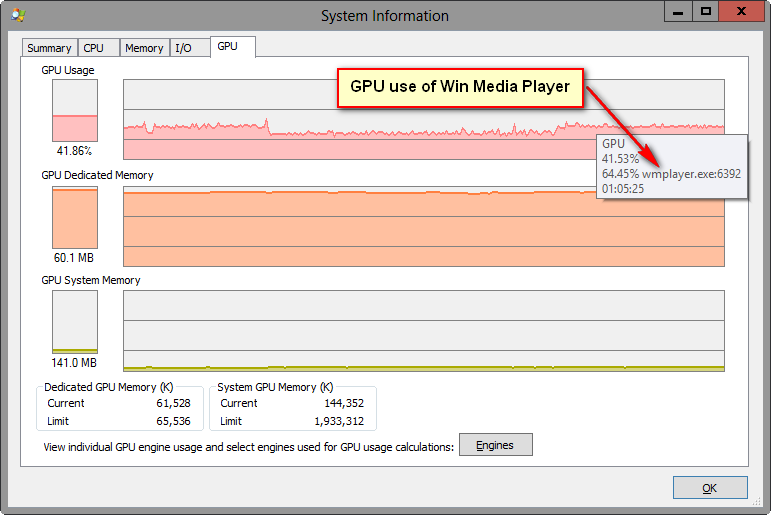Close the System Information window
This screenshot has width=771, height=515.
click(743, 11)
